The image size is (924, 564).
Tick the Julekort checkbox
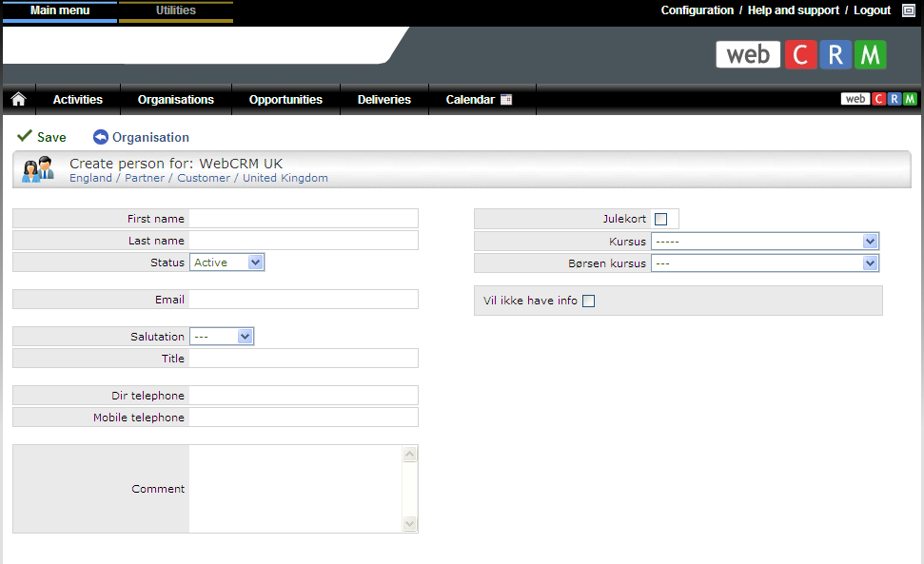(660, 219)
